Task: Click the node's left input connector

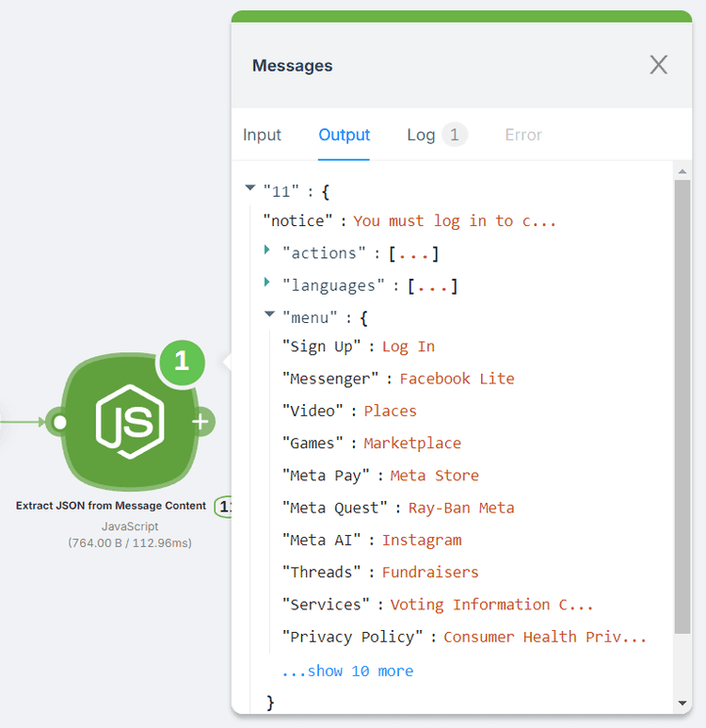Action: (x=59, y=422)
